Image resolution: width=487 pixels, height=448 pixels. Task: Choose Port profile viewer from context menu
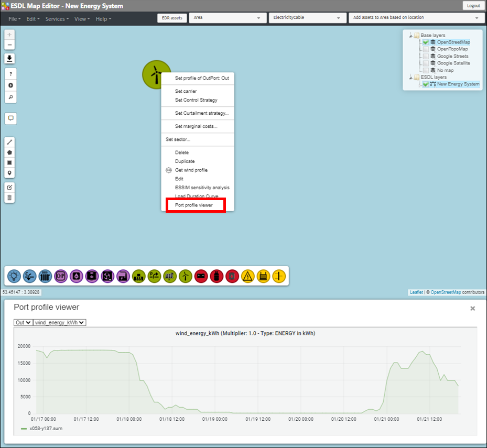[194, 205]
